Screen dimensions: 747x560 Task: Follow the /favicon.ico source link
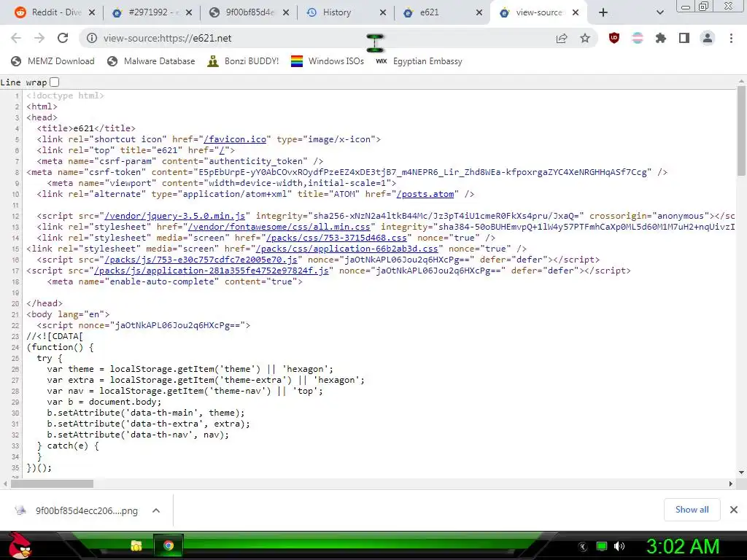point(234,139)
